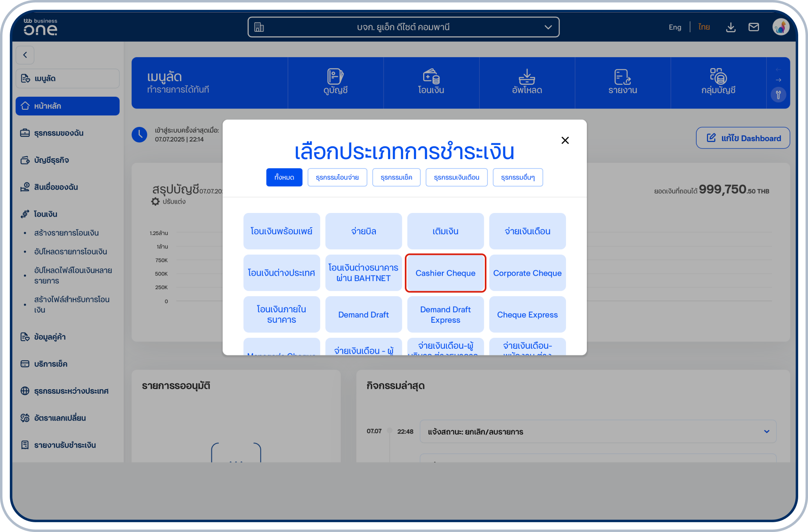
Task: Open the mail inbox icon
Action: [753, 27]
